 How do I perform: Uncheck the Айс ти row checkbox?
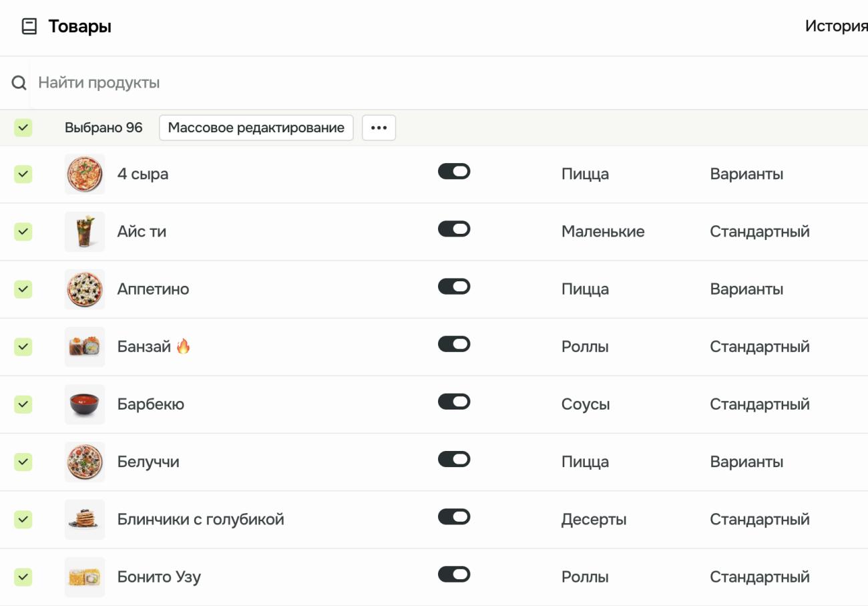pyautogui.click(x=23, y=232)
